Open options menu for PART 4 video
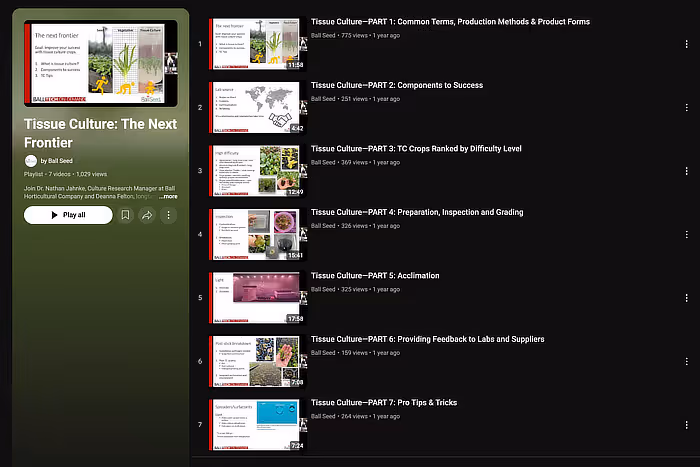This screenshot has height=467, width=700. [686, 234]
